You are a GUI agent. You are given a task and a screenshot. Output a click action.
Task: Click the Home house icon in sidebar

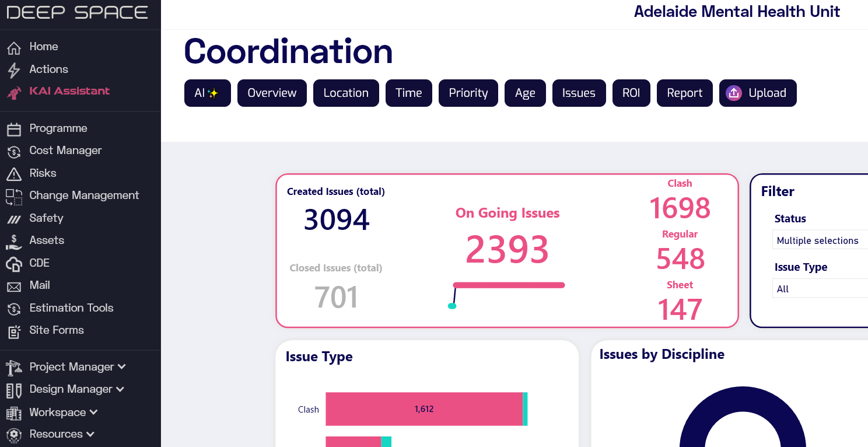(14, 47)
